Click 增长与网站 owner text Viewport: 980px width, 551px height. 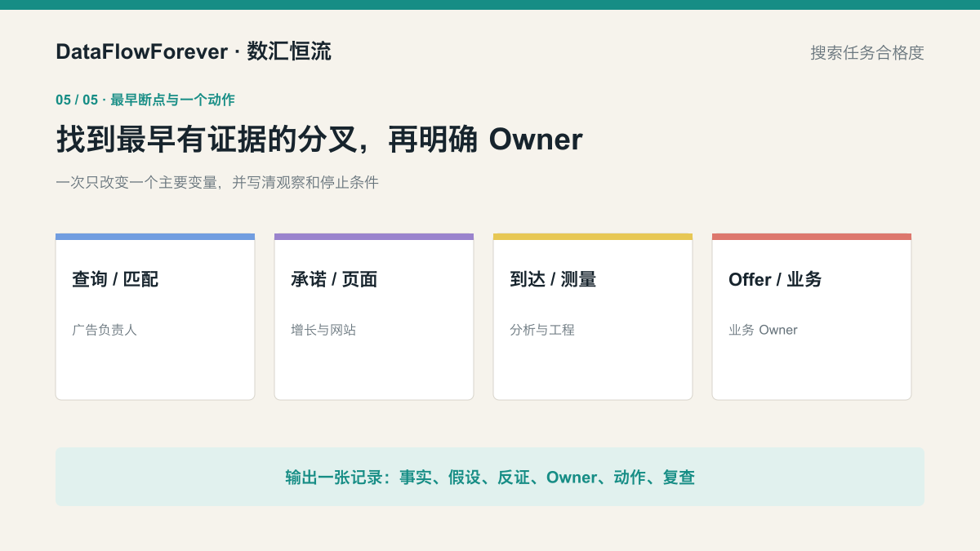323,330
